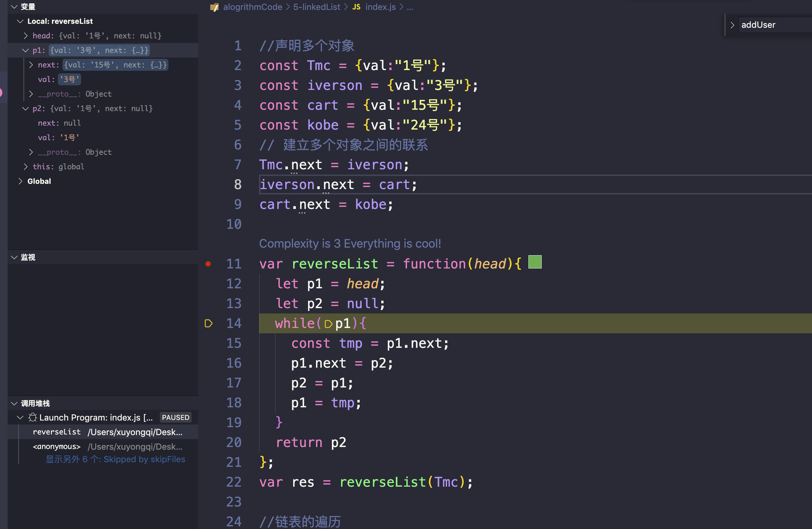Click the 'Complexity is 3 Everything is cool!' code lens
This screenshot has height=529, width=812.
350,244
